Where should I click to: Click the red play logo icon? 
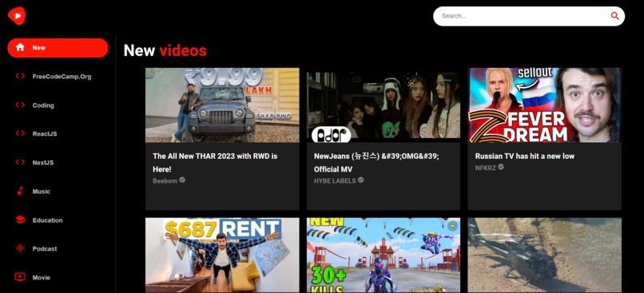coord(17,16)
